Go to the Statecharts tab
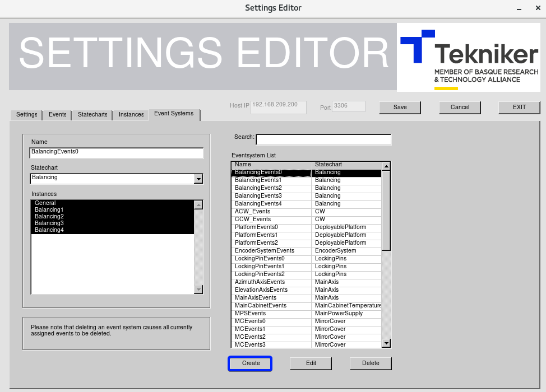The height and width of the screenshot is (392, 546). [x=92, y=114]
